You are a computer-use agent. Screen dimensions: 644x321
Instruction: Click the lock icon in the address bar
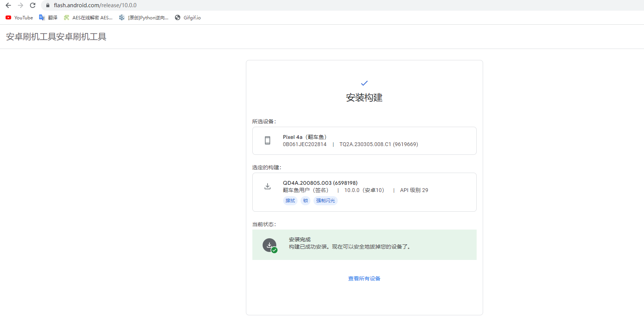coord(48,5)
